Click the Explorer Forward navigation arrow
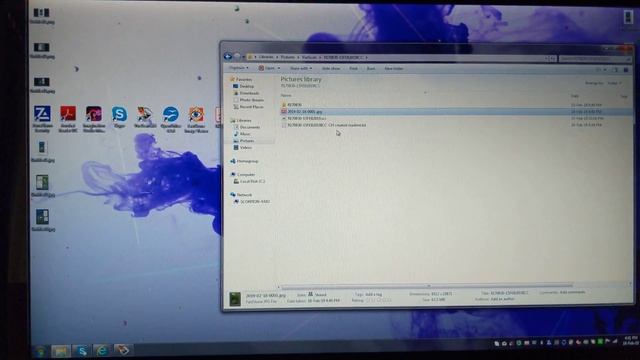 [237, 57]
